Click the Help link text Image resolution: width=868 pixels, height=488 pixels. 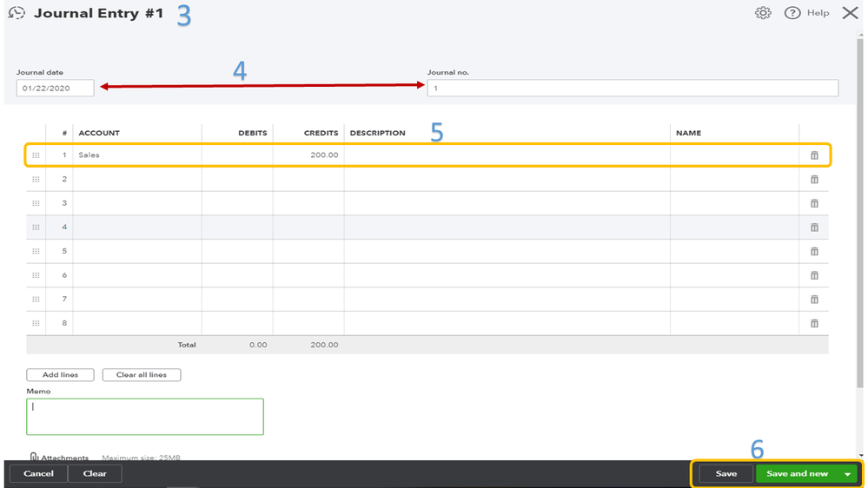[x=818, y=13]
